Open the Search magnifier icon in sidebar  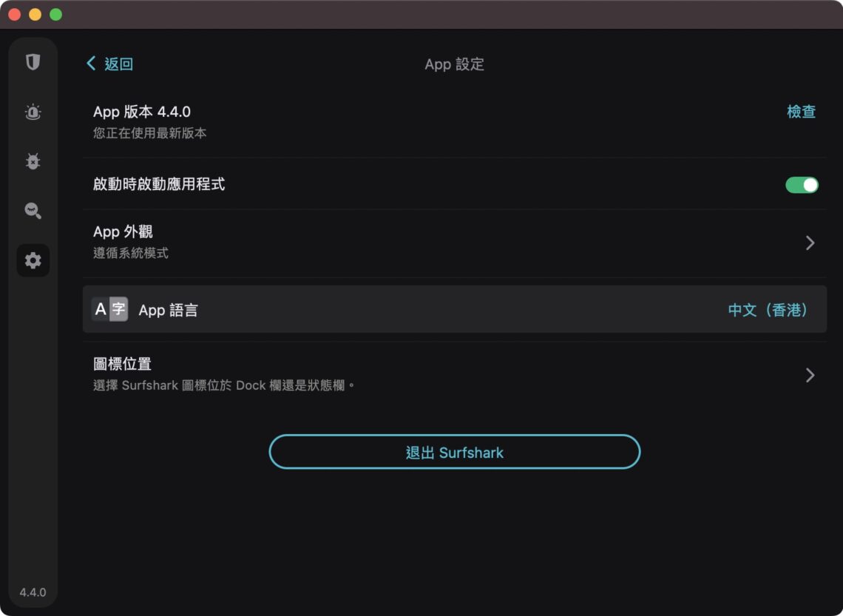(33, 211)
